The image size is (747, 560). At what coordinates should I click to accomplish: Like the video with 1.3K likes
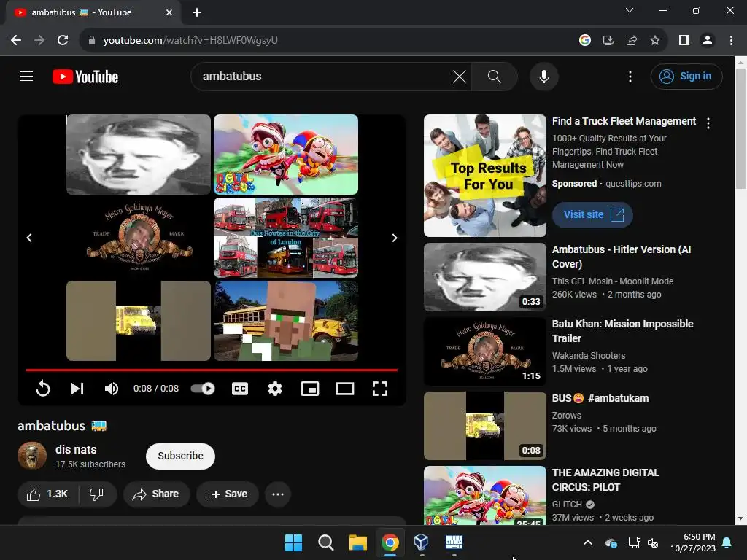coord(47,494)
